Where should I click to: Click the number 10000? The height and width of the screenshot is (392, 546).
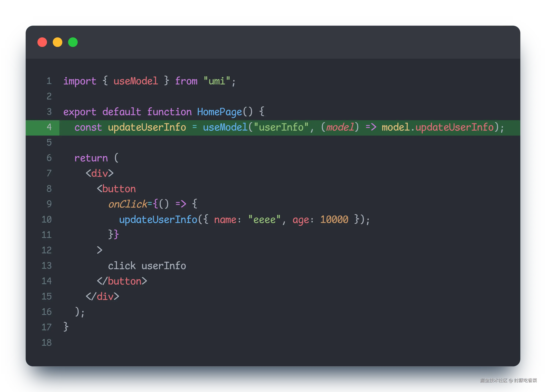(334, 220)
